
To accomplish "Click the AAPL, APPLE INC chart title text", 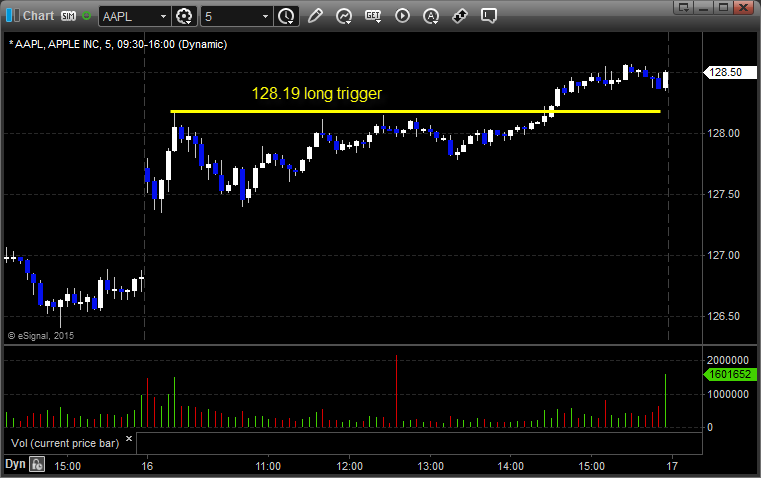I will (118, 44).
